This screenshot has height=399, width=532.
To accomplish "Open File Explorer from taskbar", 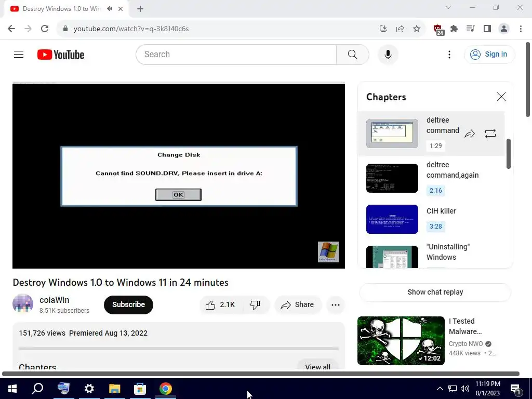I will 115,389.
